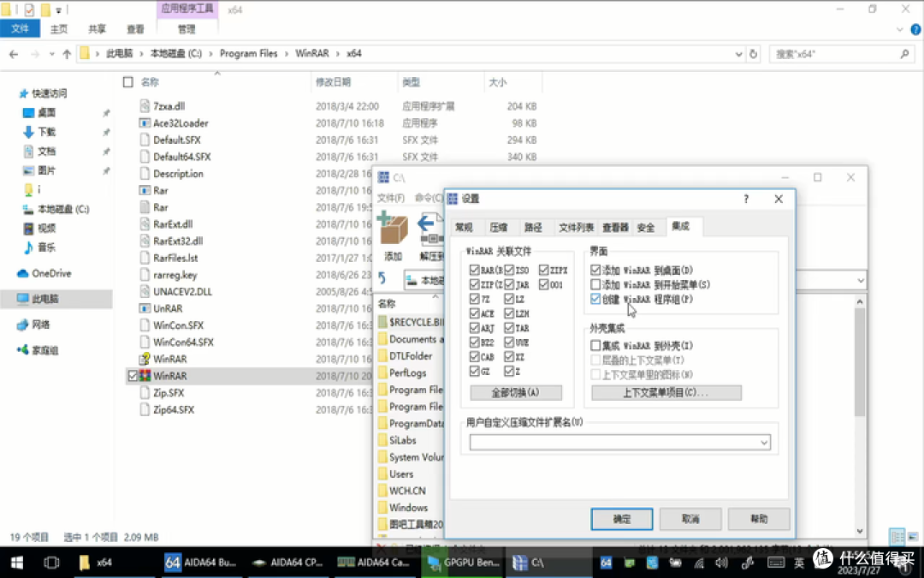The image size is (924, 578).
Task: Switch to the 压缩 tab in Settings
Action: pos(499,228)
